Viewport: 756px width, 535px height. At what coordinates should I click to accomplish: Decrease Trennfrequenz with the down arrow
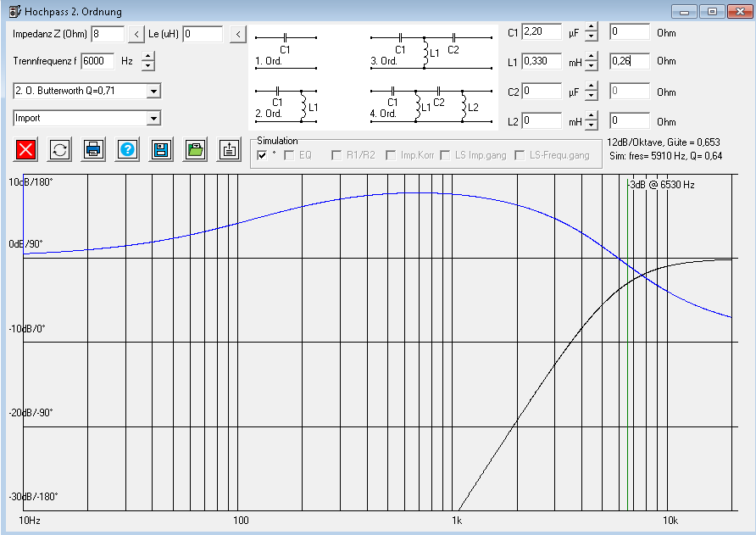[148, 66]
